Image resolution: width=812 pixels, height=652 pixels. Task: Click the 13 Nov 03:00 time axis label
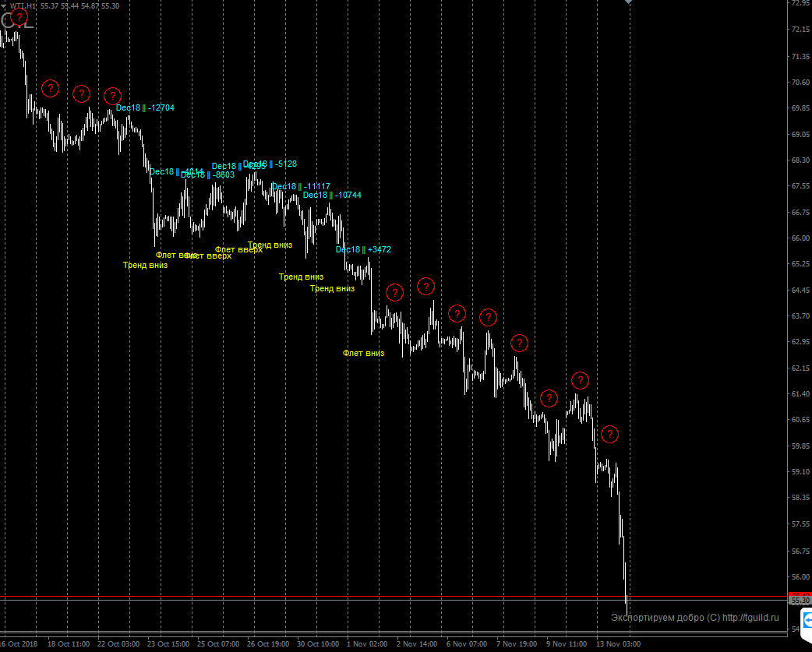618,643
